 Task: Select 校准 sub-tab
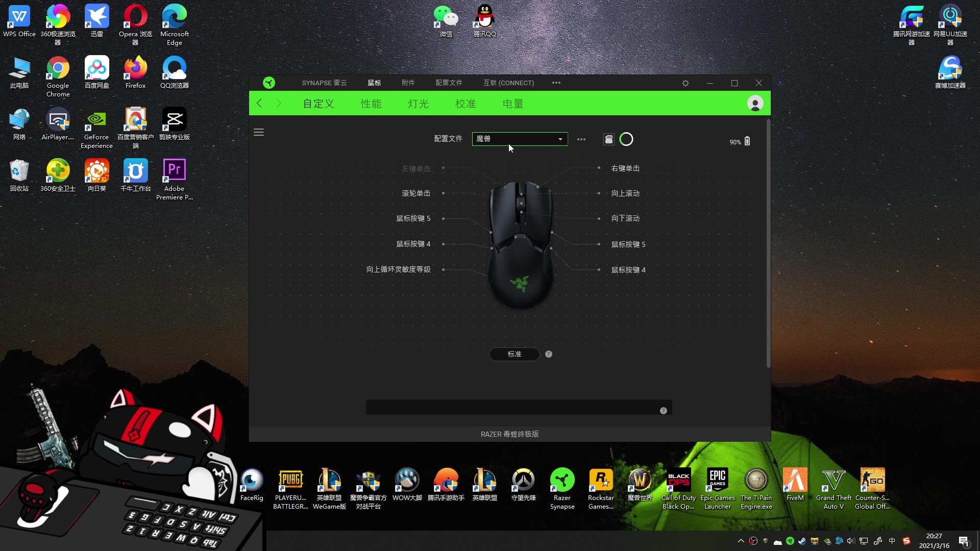click(x=465, y=104)
